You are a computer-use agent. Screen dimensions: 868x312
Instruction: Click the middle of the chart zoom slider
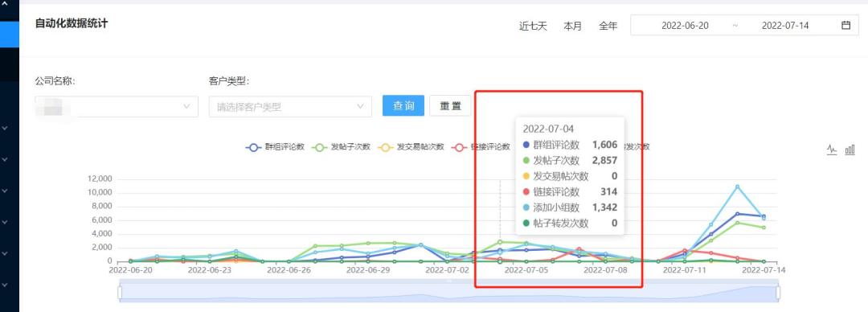[449, 292]
